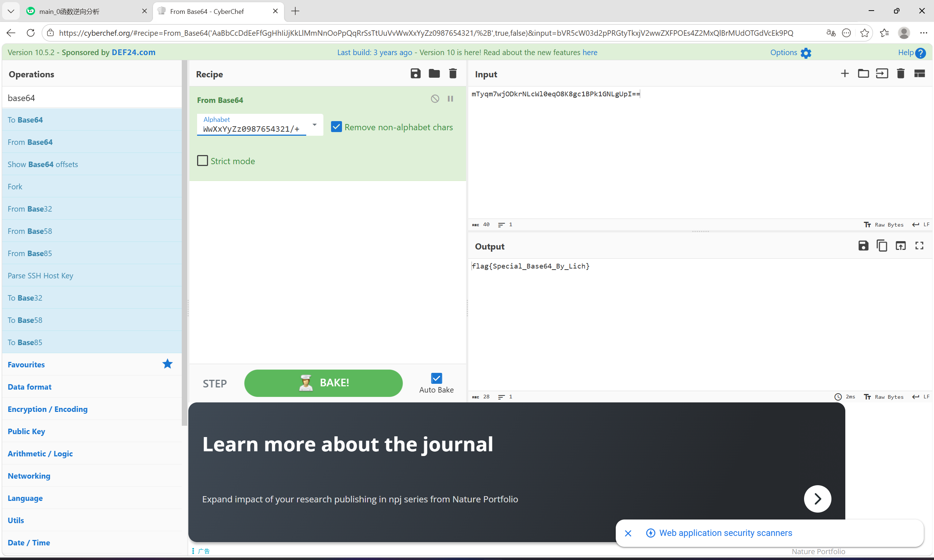934x560 pixels.
Task: Expand Encryption / Encoding category
Action: 47,409
